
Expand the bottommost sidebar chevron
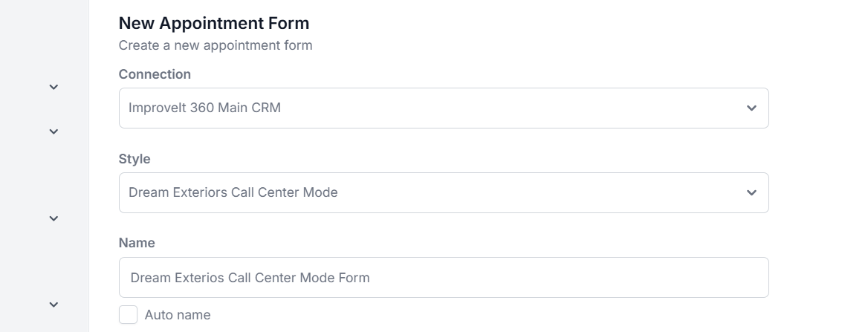pyautogui.click(x=54, y=304)
